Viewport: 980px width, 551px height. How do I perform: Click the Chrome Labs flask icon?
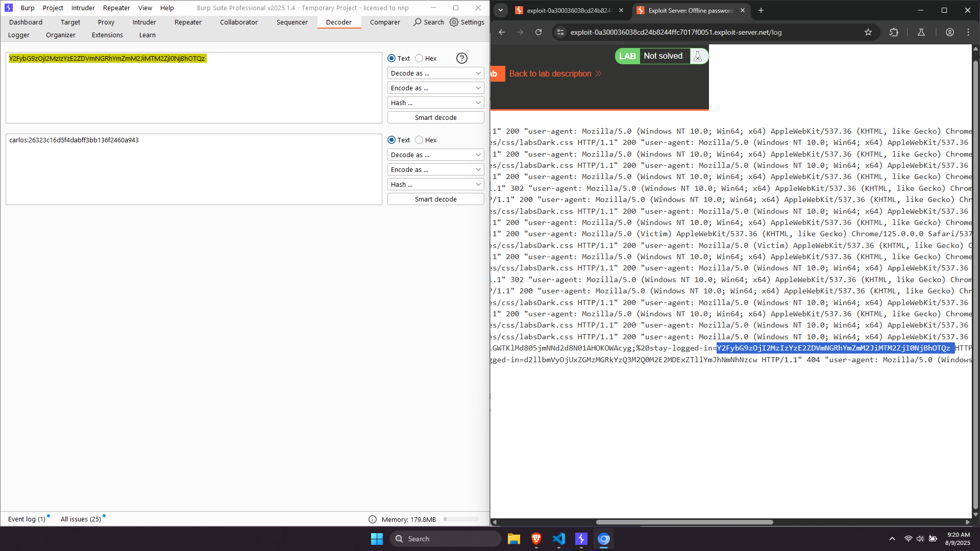coord(921,32)
